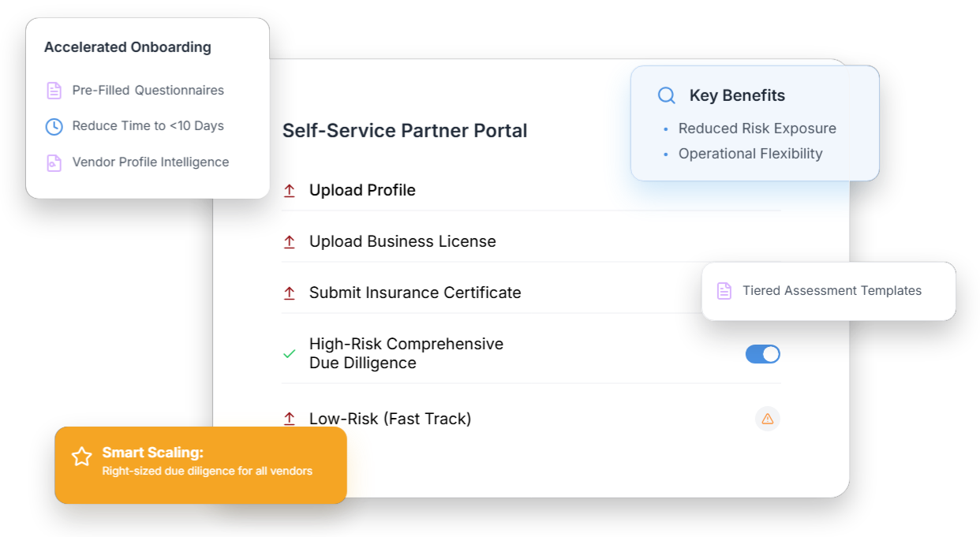Click the Self-Service Partner Portal heading

tap(405, 130)
